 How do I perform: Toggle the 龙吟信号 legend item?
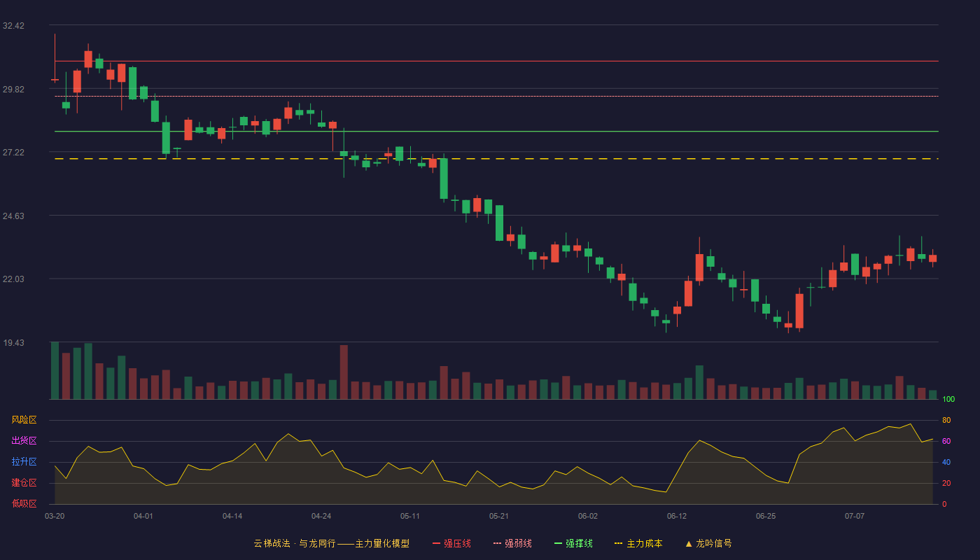(708, 543)
